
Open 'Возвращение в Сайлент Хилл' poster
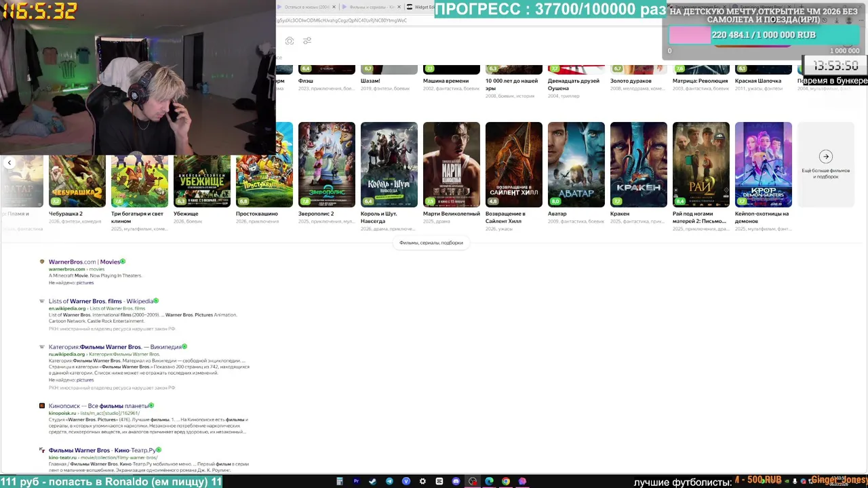[x=514, y=165]
